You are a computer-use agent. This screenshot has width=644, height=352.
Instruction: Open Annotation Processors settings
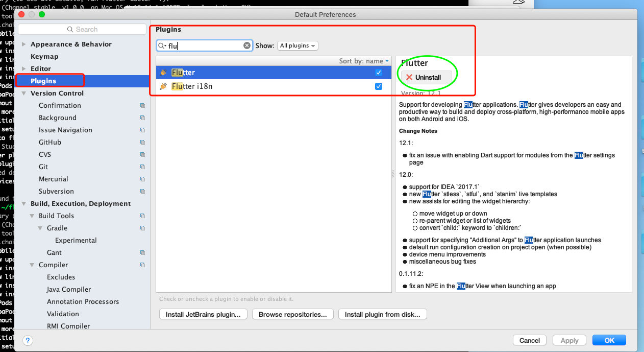[x=83, y=302]
